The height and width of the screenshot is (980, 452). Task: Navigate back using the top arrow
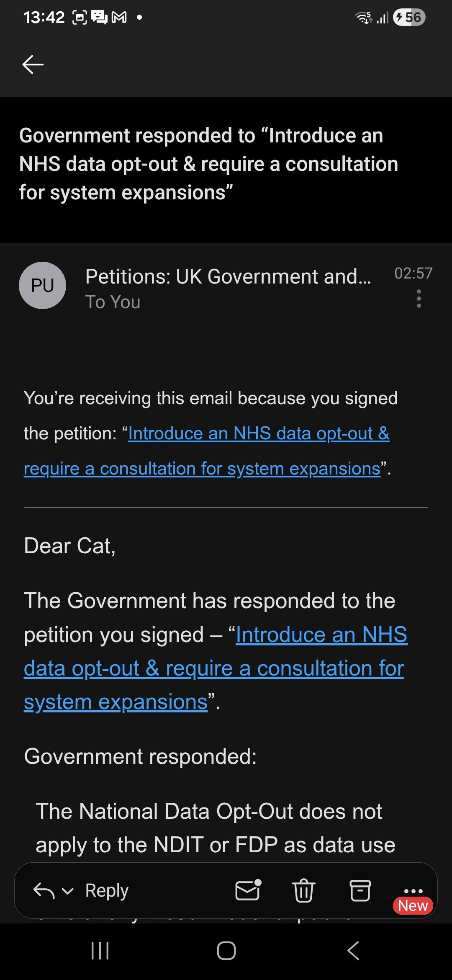(33, 64)
